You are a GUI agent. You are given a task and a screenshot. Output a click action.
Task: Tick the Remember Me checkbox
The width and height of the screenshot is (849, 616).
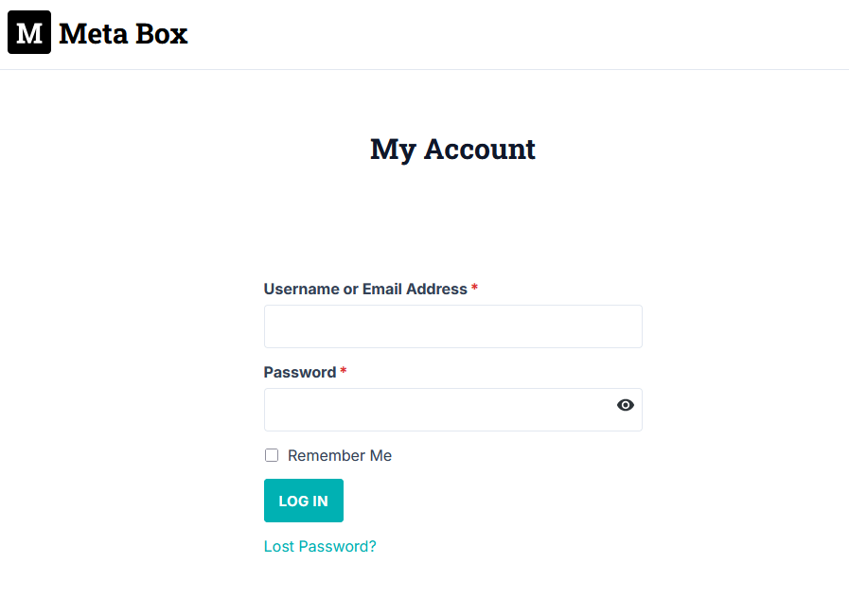coord(272,455)
